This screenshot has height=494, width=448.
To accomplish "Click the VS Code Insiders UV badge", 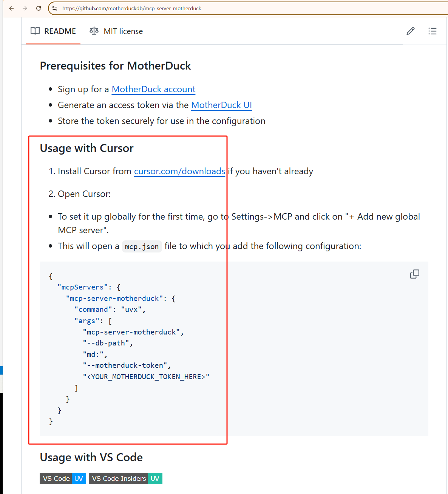I will click(125, 479).
